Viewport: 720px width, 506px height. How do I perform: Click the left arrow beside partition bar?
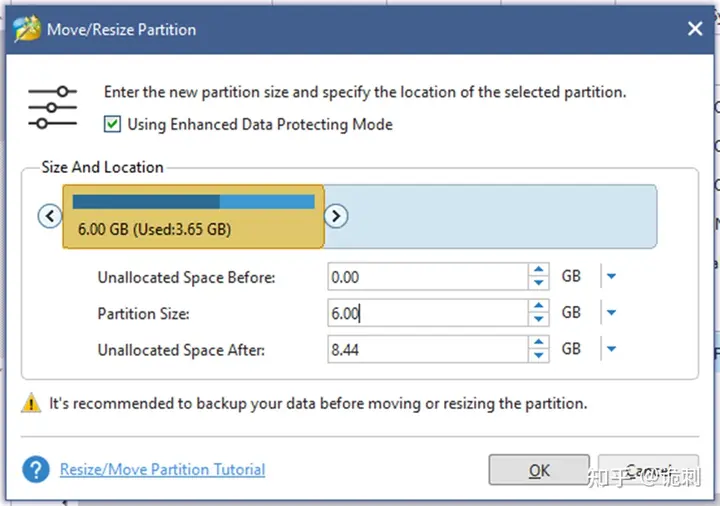[50, 216]
